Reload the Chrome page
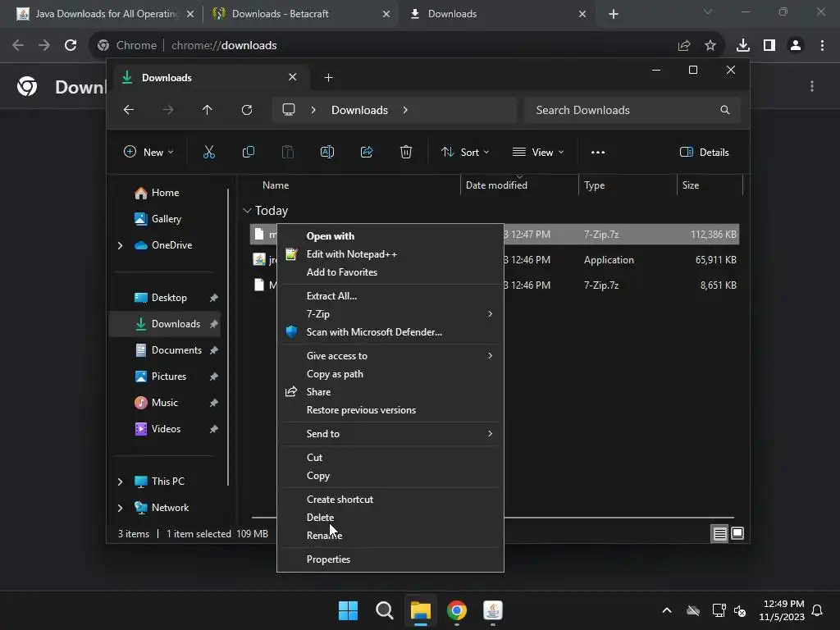Image resolution: width=840 pixels, height=630 pixels. (71, 46)
